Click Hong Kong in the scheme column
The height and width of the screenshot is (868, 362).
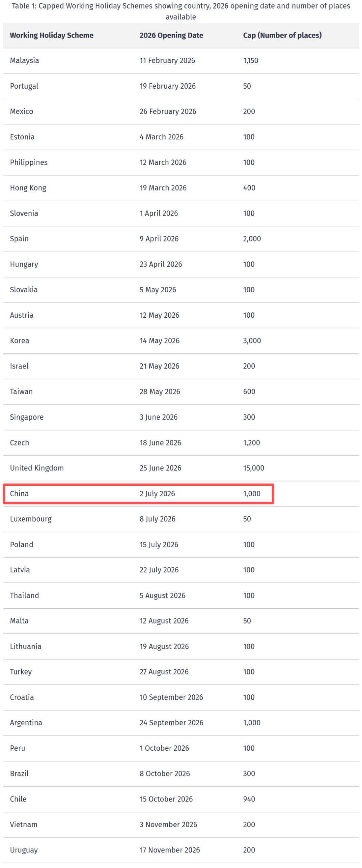[28, 188]
